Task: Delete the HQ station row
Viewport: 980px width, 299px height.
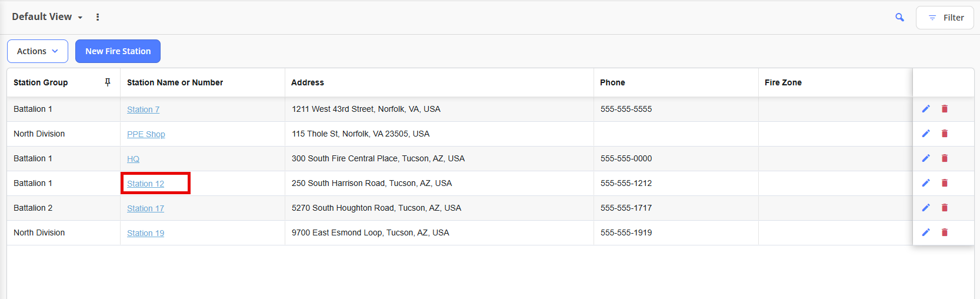Action: [x=945, y=158]
